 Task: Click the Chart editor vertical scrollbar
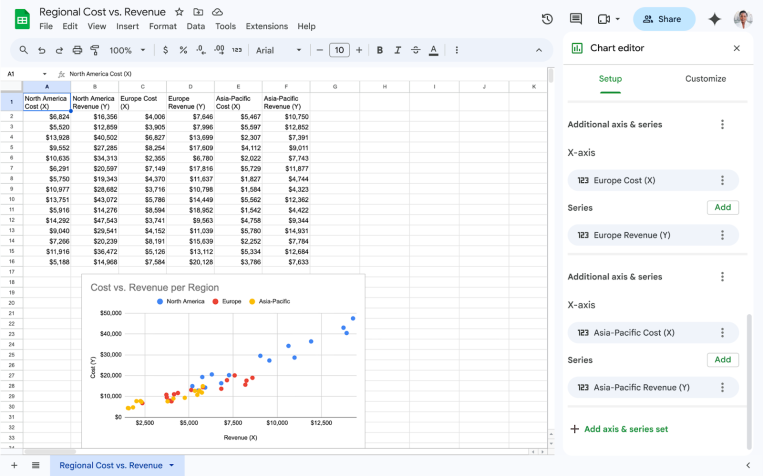tap(749, 381)
